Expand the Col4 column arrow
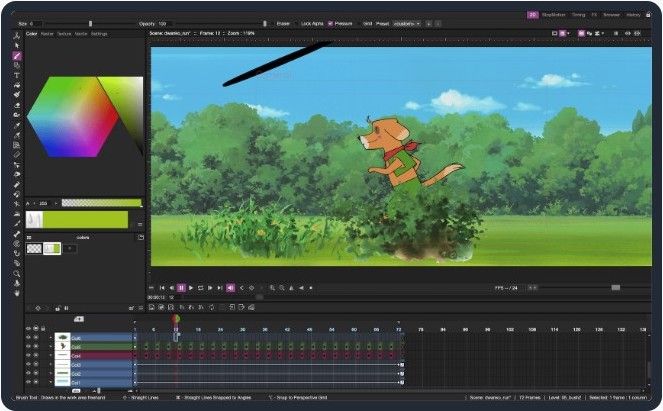Viewport: 663px width, 411px height. coord(51,356)
